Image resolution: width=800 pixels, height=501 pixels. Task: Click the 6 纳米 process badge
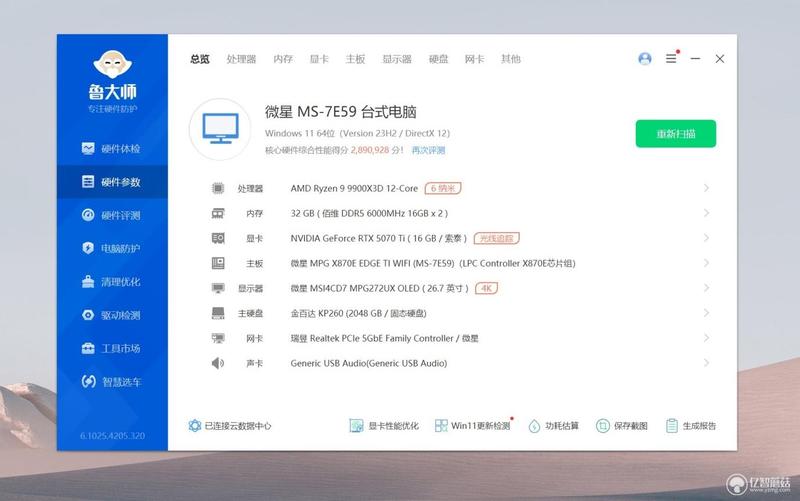(443, 188)
